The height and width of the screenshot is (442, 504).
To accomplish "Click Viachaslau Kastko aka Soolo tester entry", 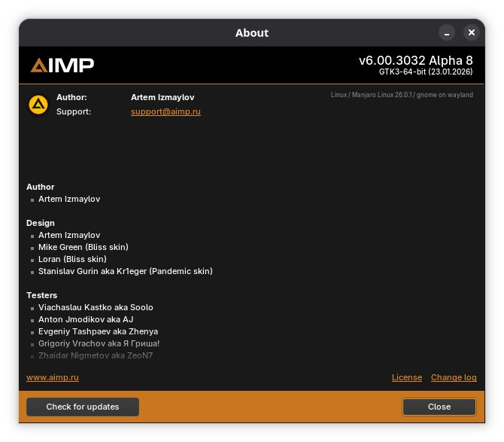I will pos(96,307).
